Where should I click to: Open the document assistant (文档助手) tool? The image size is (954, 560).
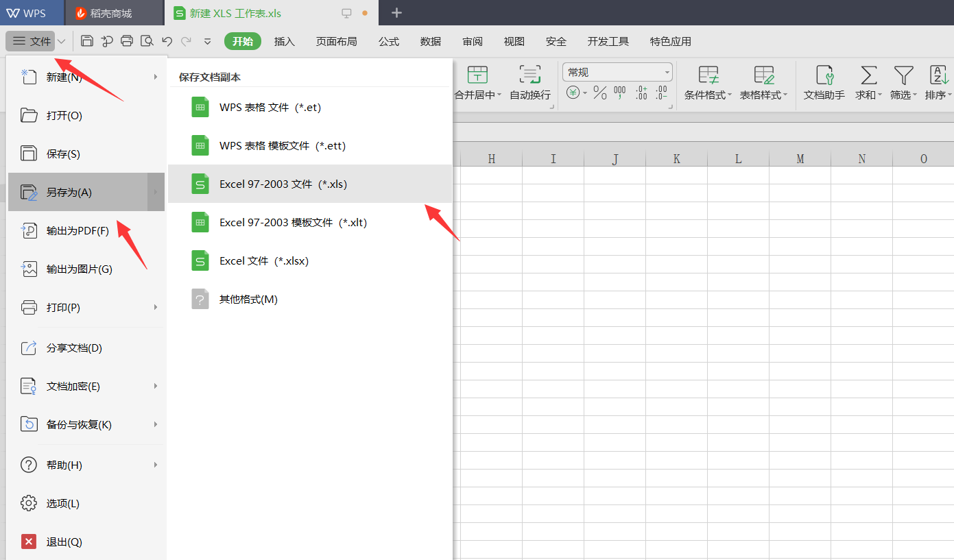[x=824, y=82]
